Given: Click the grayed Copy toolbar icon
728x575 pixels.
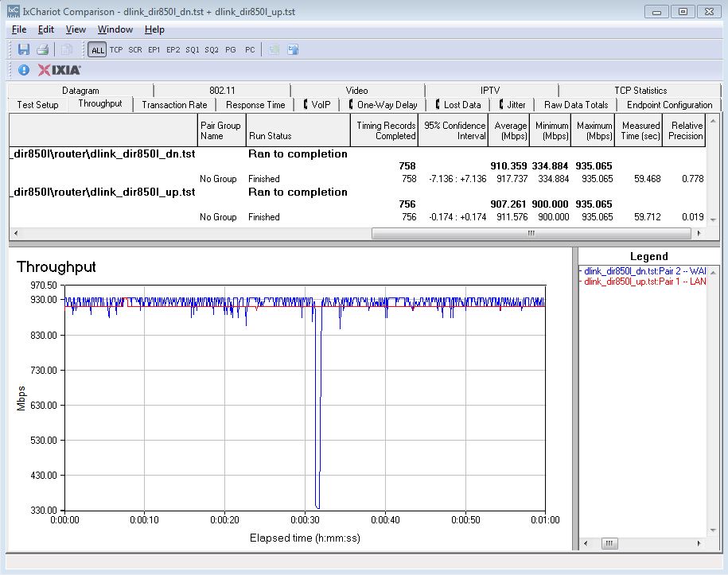Looking at the screenshot, I should coord(67,49).
